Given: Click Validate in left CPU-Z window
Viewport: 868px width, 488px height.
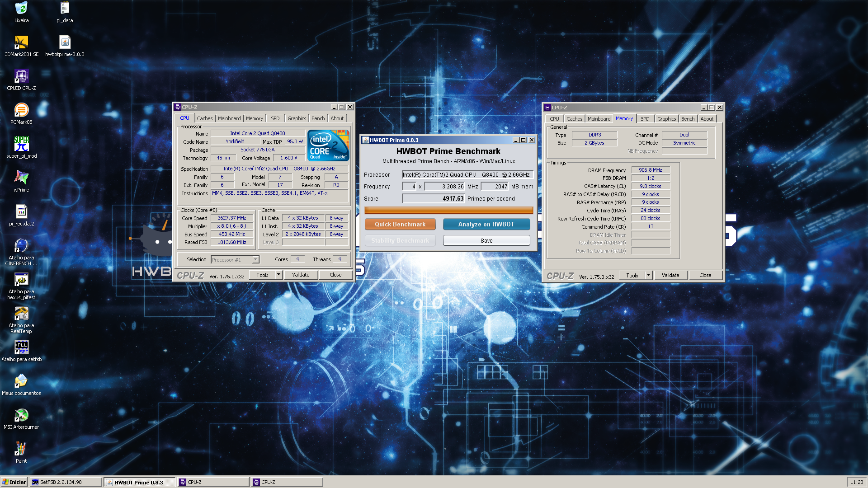Looking at the screenshot, I should [301, 275].
